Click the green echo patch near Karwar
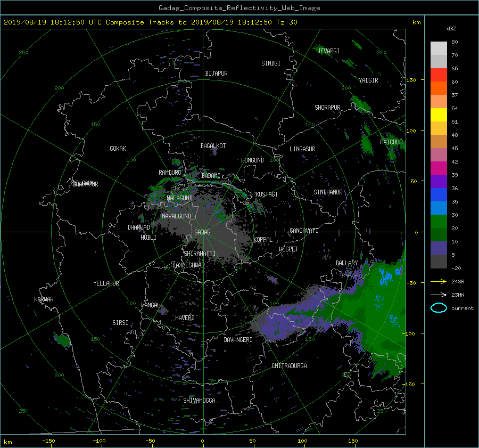 tap(63, 340)
